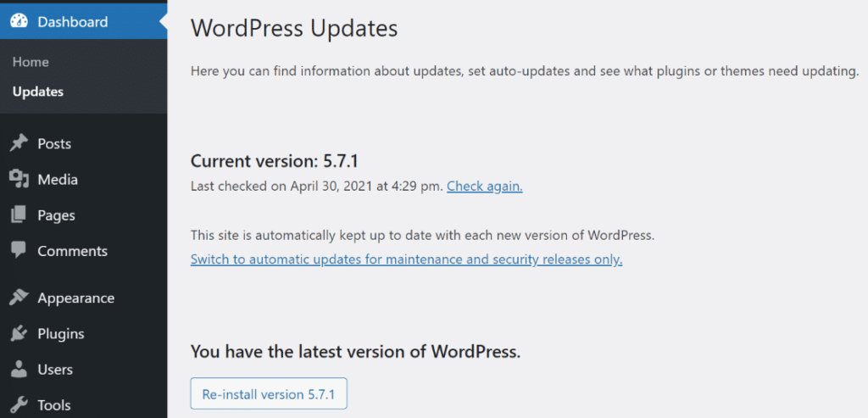Viewport: 868px width, 418px height.
Task: Open the Appearance menu label
Action: 75,298
